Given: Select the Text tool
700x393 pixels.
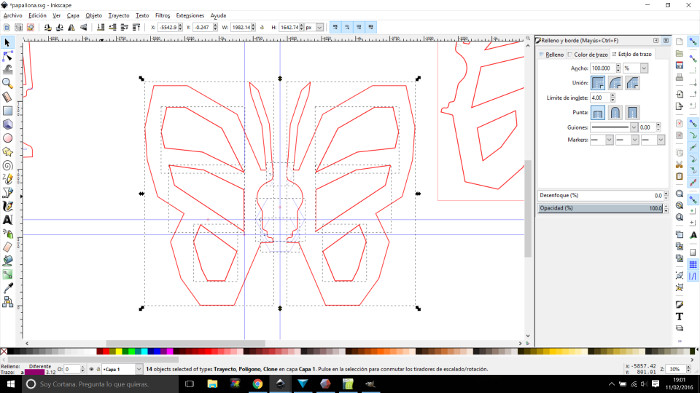Looking at the screenshot, I should point(7,220).
